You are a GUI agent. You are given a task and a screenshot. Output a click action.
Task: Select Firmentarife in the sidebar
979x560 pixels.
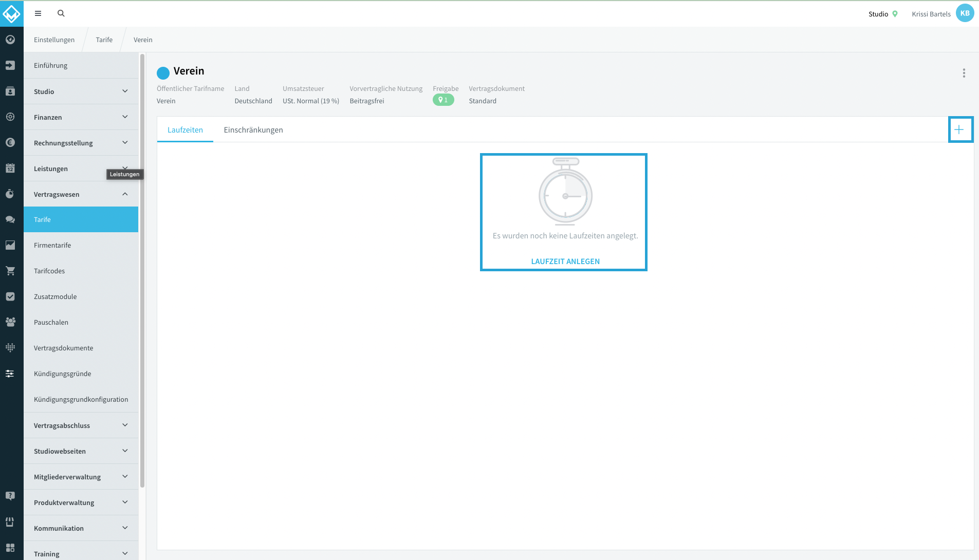click(x=81, y=245)
